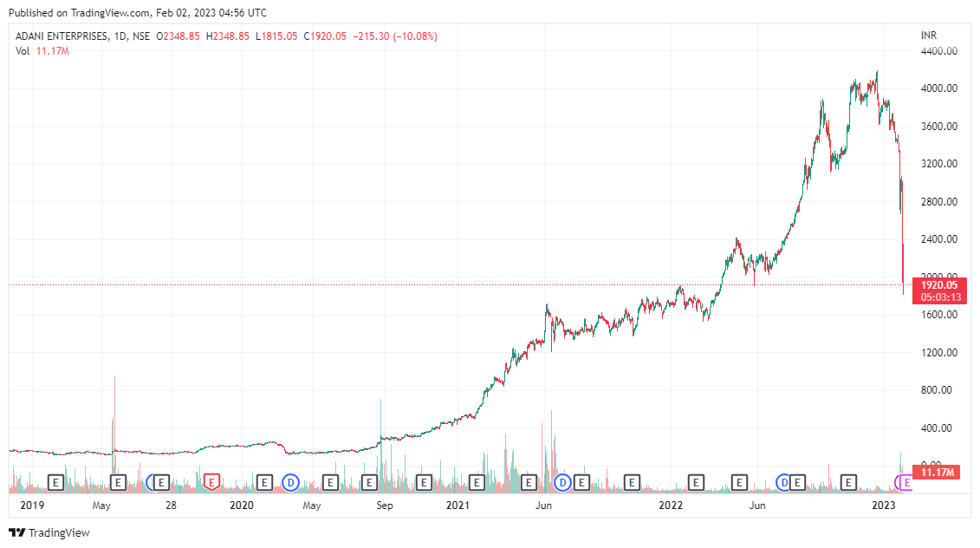
Task: Click the E marker just before Sep 2020
Action: pyautogui.click(x=369, y=482)
